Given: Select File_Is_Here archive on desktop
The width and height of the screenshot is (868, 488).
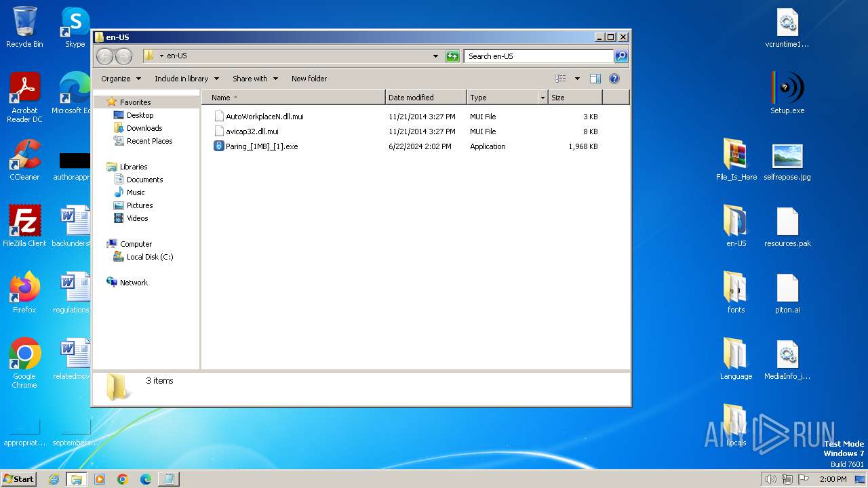Looking at the screenshot, I should (x=736, y=160).
